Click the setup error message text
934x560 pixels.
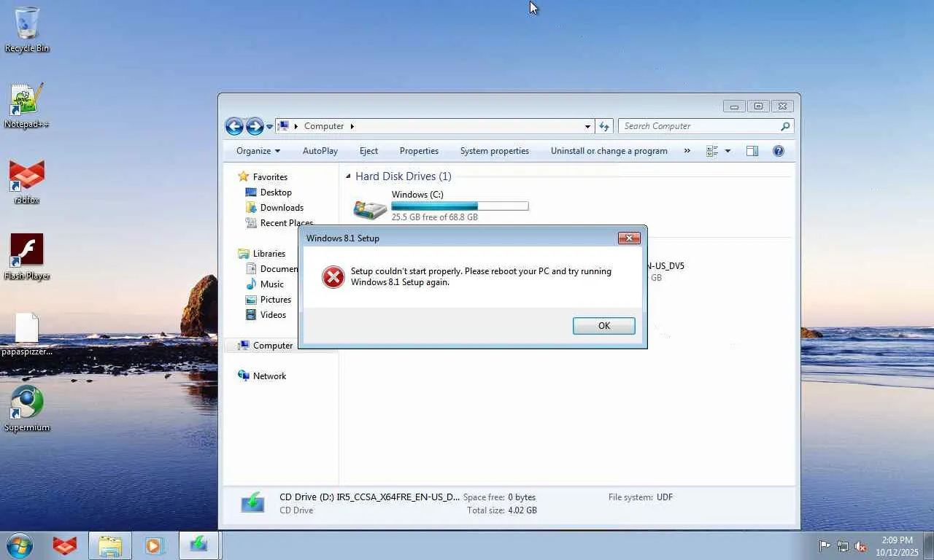(481, 277)
